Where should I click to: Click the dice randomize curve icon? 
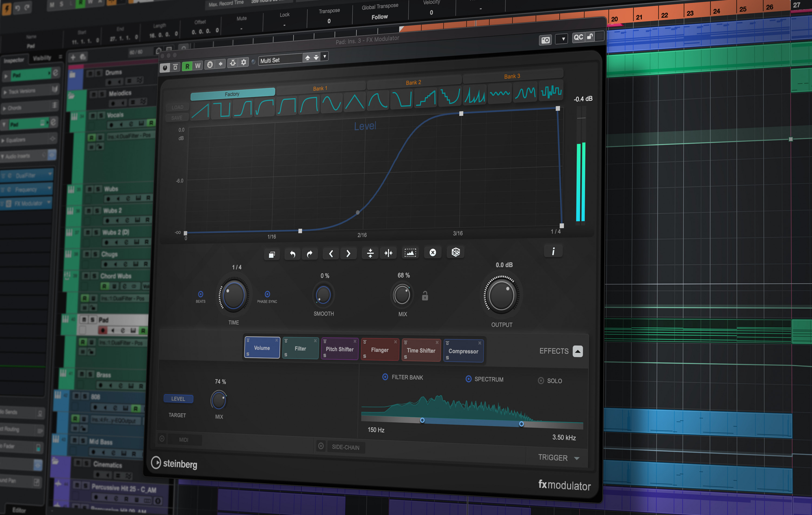point(456,252)
